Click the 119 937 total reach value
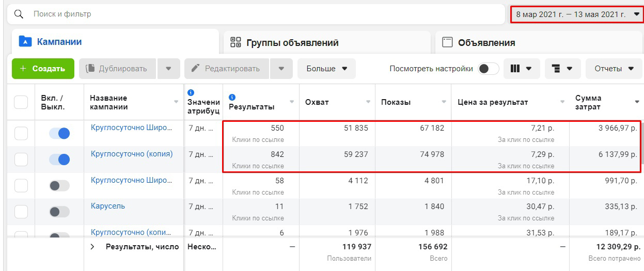The width and height of the screenshot is (644, 271). tap(357, 247)
